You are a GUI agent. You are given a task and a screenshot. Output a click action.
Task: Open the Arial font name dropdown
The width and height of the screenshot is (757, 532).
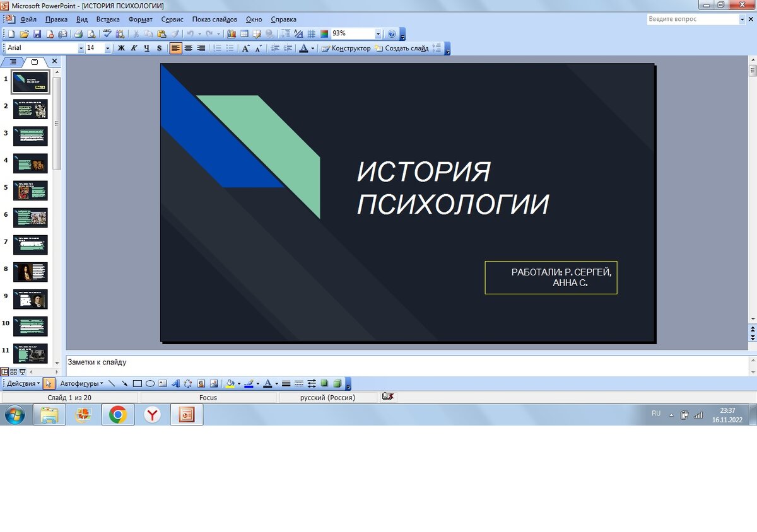81,48
